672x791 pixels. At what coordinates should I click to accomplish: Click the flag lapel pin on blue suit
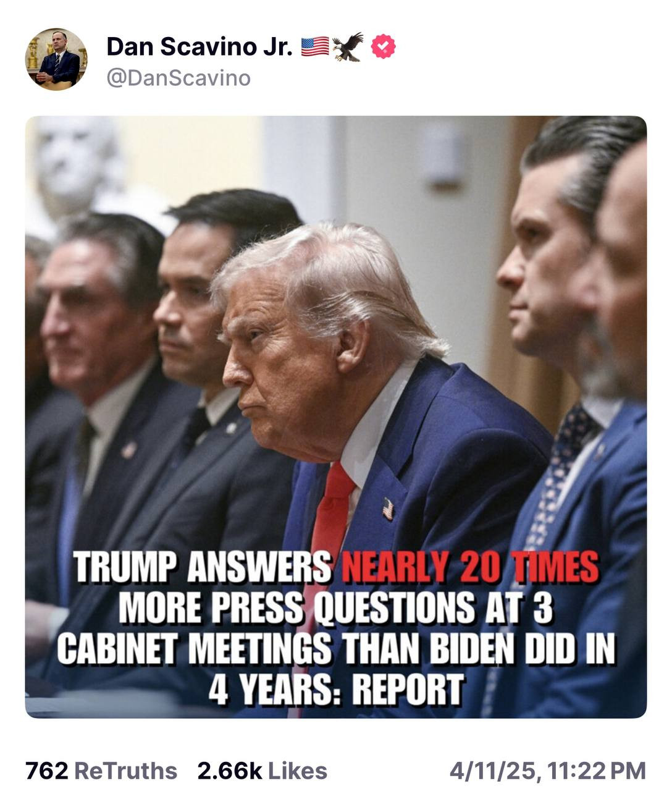coord(388,509)
